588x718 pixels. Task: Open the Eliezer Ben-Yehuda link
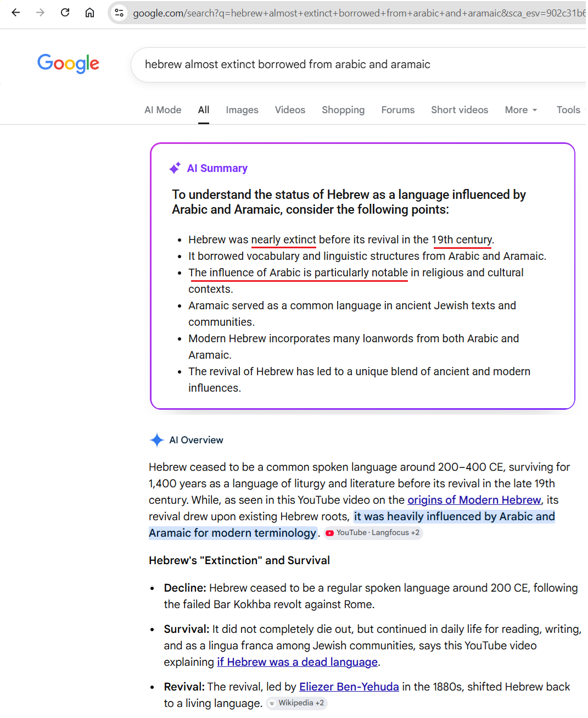tap(349, 687)
